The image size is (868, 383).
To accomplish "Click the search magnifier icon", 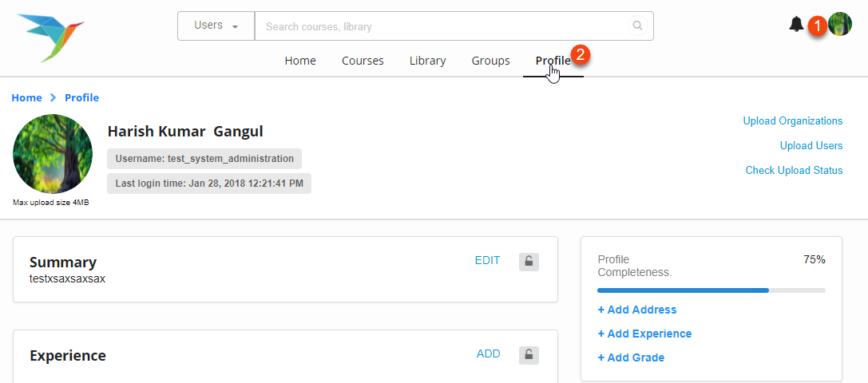I will 637,26.
